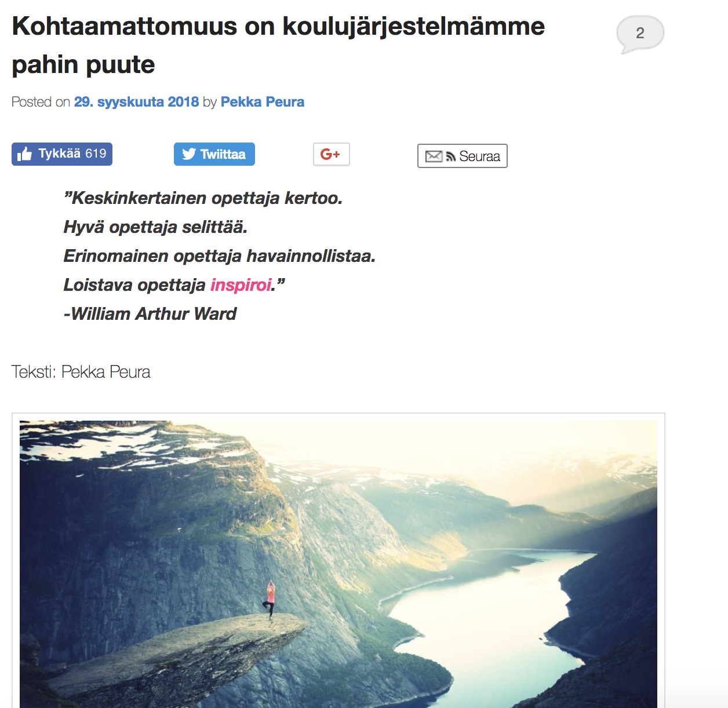Open post date 29. syyskuuta 2018

(x=136, y=102)
